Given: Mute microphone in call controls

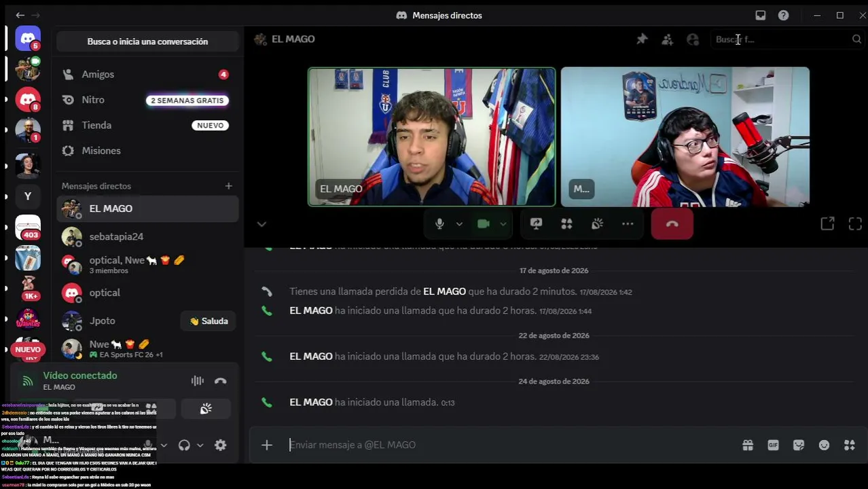Looking at the screenshot, I should [x=439, y=223].
